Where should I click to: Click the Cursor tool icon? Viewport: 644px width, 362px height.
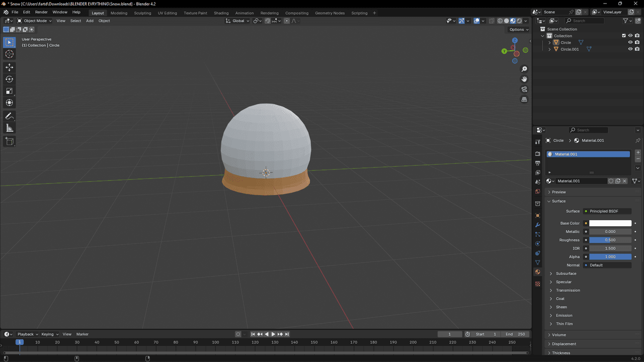click(x=9, y=54)
